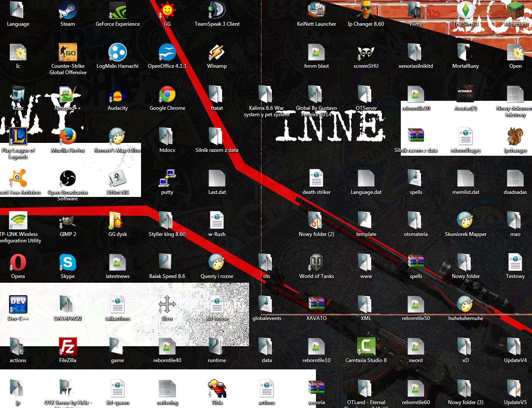Screen dimensions: 532x408
Task: Click the htdocs folder
Action: point(167,136)
